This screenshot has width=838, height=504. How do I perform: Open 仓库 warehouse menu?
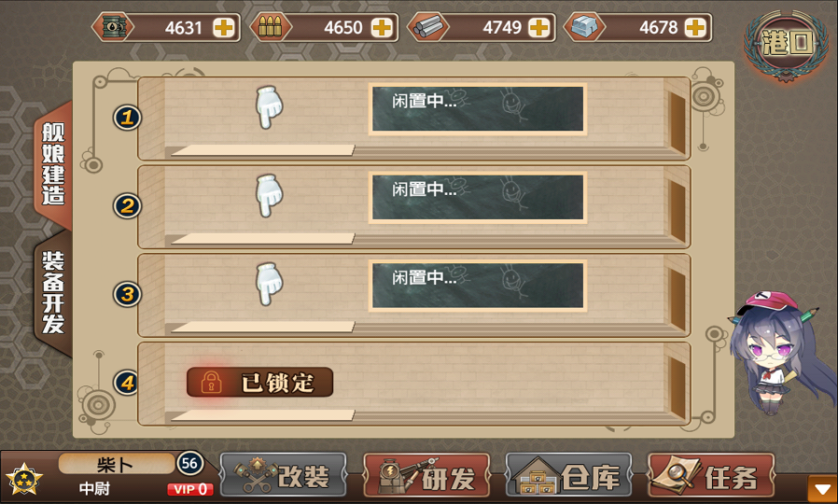pyautogui.click(x=568, y=475)
